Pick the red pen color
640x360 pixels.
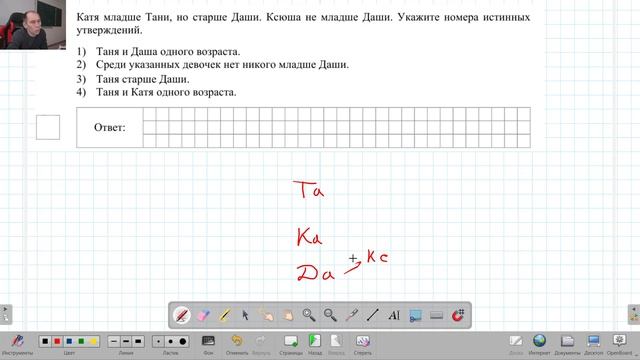pos(57,341)
